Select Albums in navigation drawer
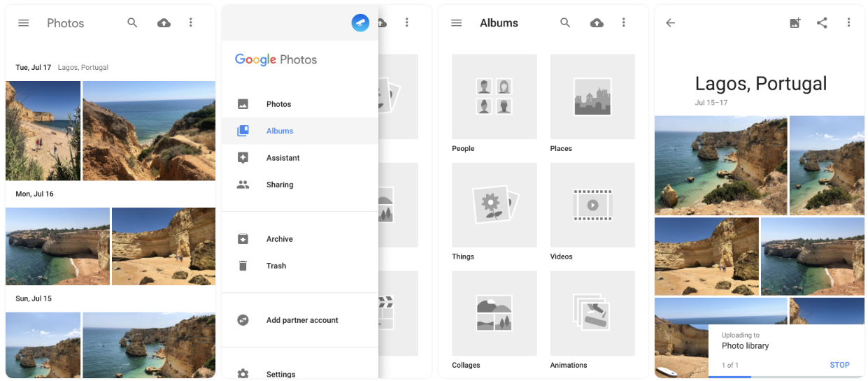The width and height of the screenshot is (868, 381). pos(299,131)
